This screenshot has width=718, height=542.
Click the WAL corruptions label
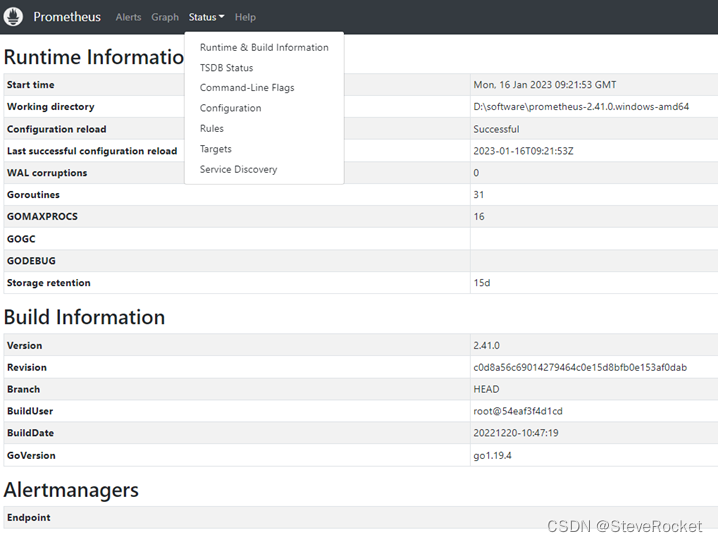(47, 173)
